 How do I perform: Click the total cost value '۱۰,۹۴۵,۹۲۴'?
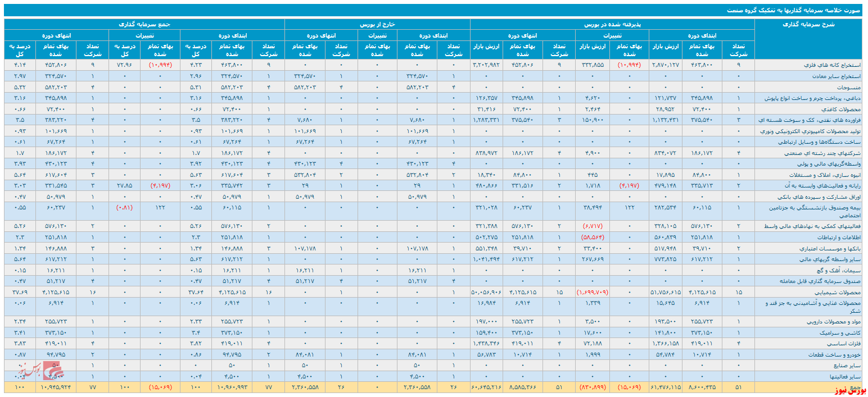pos(55,387)
